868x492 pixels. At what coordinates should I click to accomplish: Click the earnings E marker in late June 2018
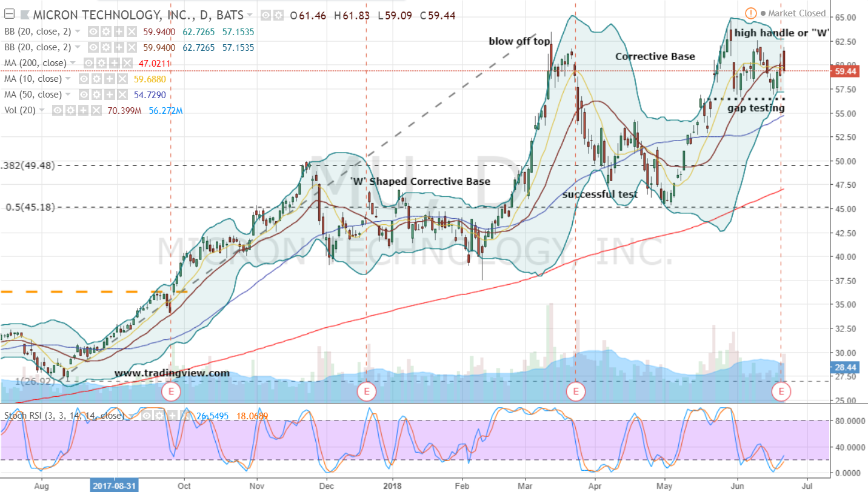point(781,393)
